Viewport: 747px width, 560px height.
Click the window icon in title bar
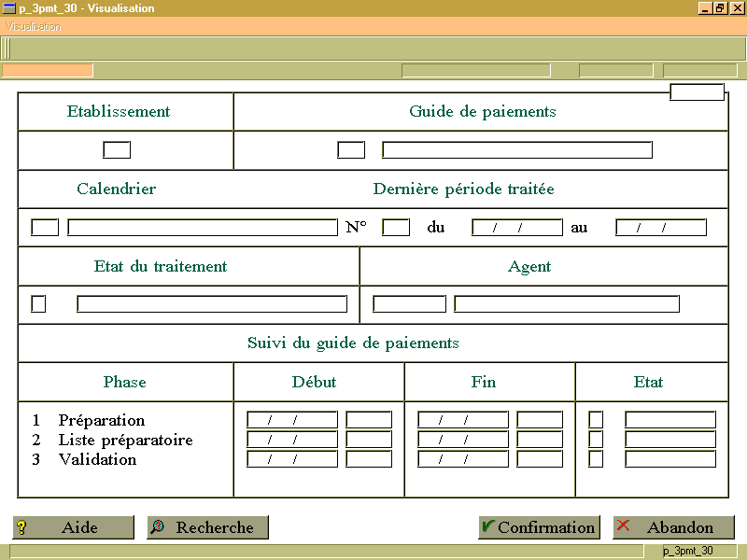coord(9,8)
